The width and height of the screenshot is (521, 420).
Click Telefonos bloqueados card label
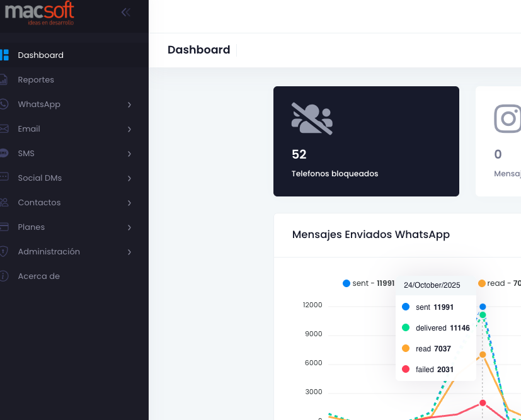coord(335,174)
